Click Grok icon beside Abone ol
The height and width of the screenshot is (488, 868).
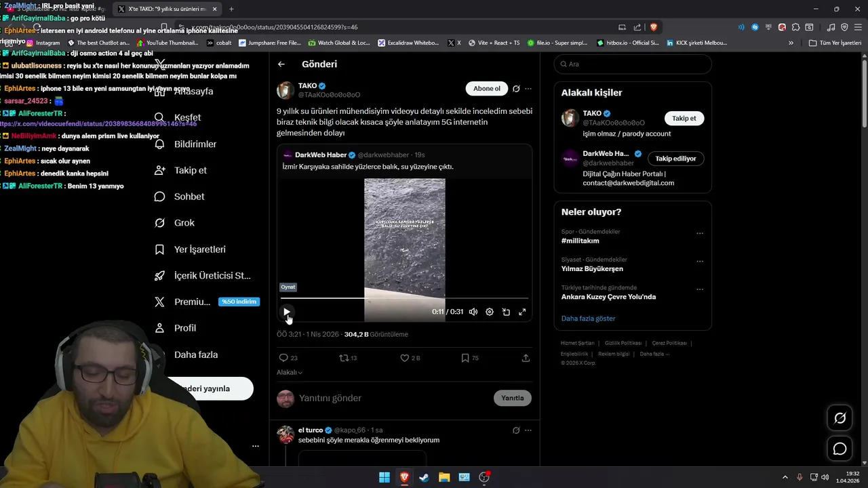516,89
